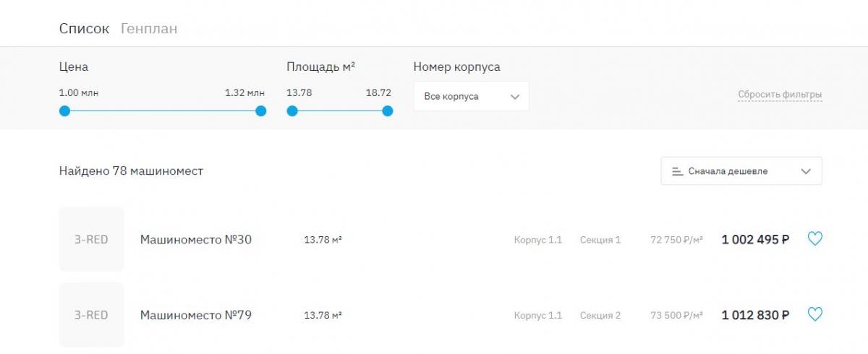The height and width of the screenshot is (354, 868).
Task: Click the Сбросить фильтры link
Action: [x=780, y=95]
